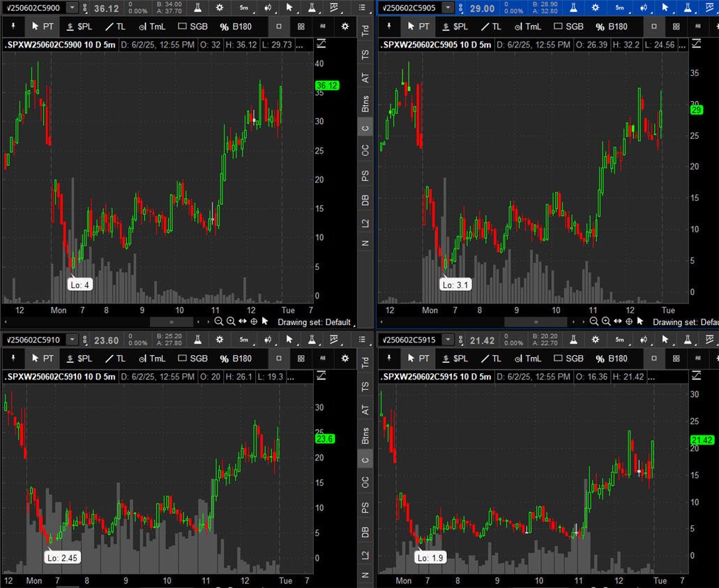Open the TS side tab beside C5900 chart
Image resolution: width=719 pixels, height=588 pixels.
tap(365, 54)
